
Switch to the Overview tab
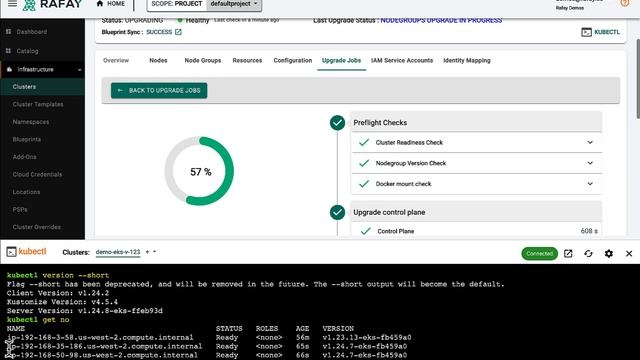pos(116,60)
